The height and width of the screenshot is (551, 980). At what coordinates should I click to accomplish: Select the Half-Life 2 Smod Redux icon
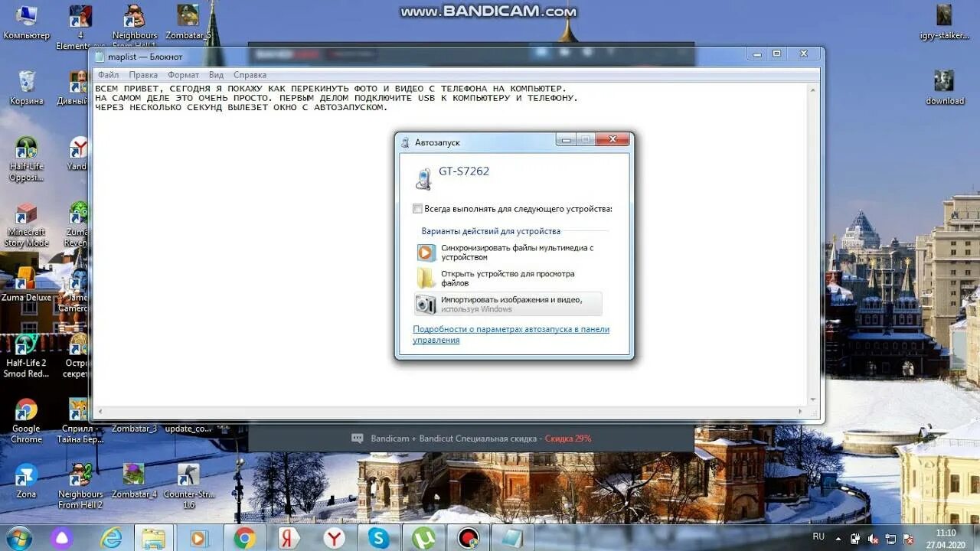pyautogui.click(x=26, y=356)
